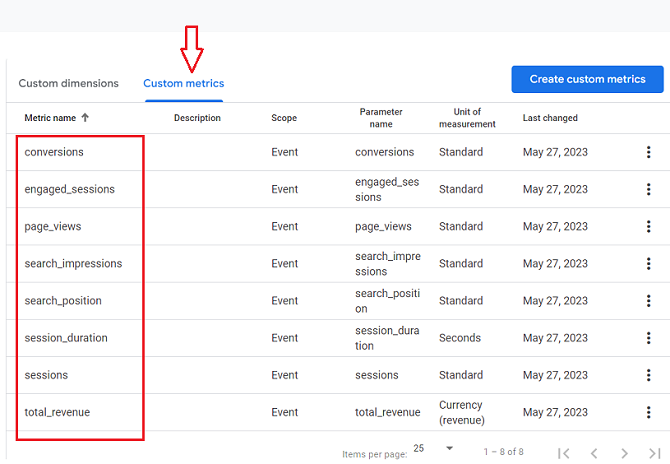Select the Custom metrics tab
This screenshot has width=670, height=464.
coord(184,83)
